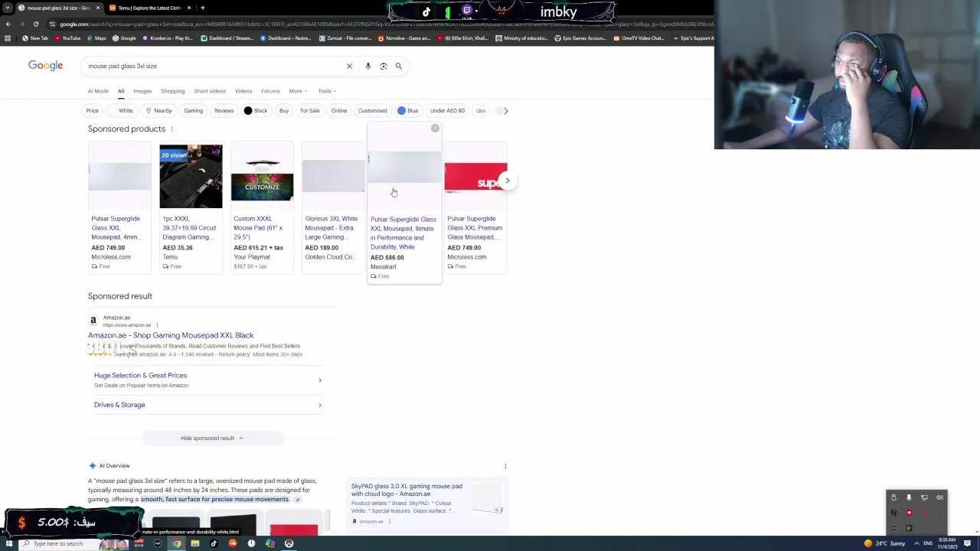Image resolution: width=980 pixels, height=551 pixels.
Task: Expand Huge Selection & Great Prices link
Action: click(x=207, y=380)
